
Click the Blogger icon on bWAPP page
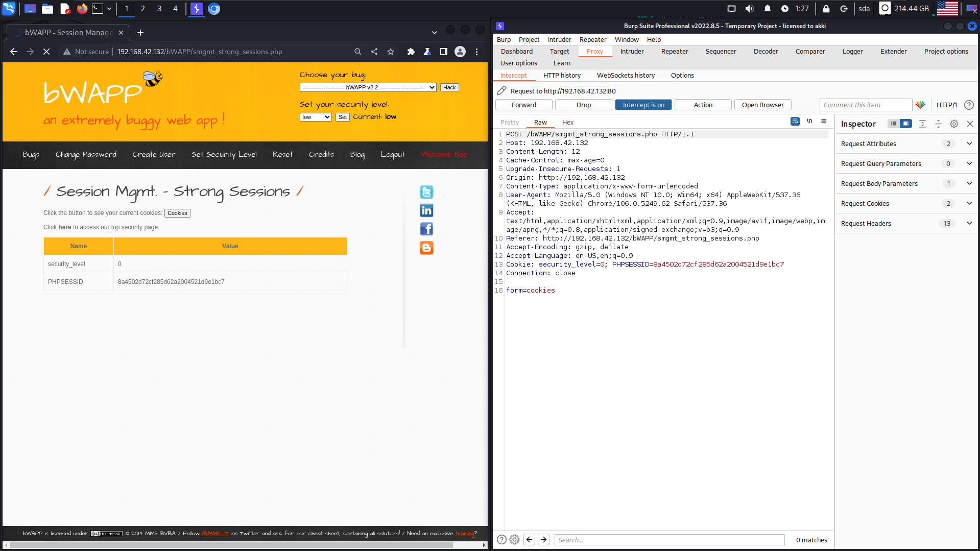[x=426, y=248]
